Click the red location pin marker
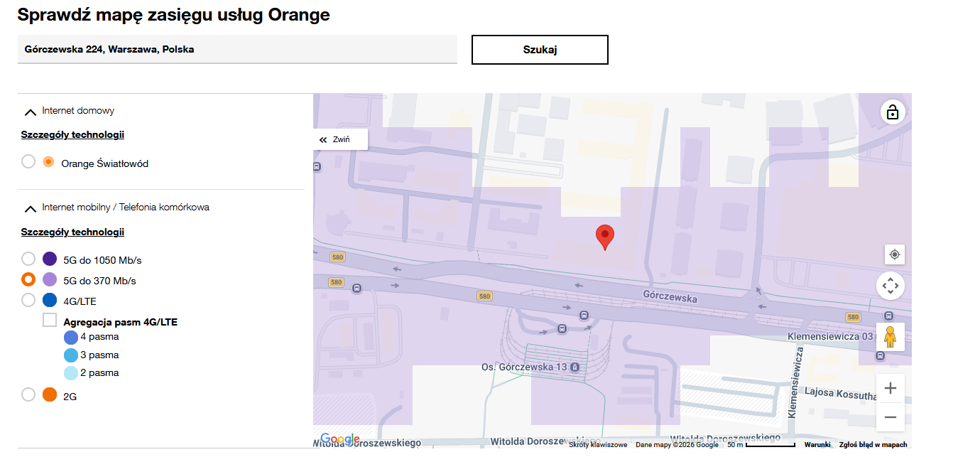This screenshot has height=457, width=980. tap(604, 237)
